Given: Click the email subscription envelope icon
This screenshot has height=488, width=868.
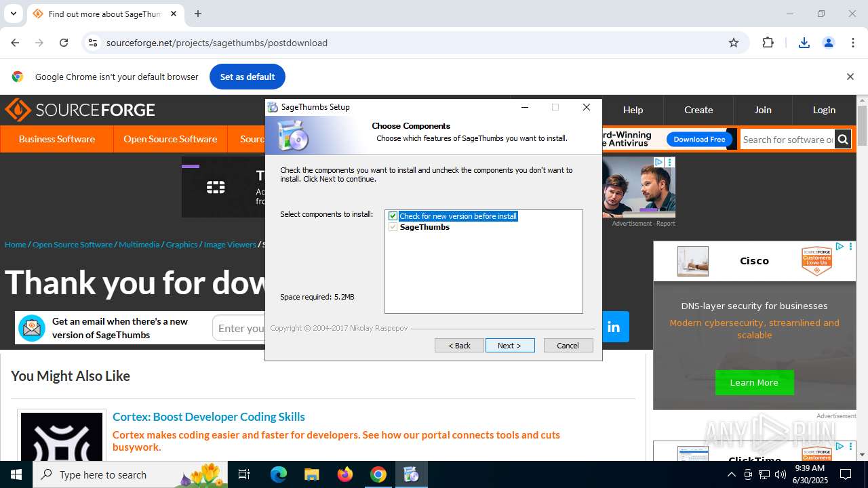Looking at the screenshot, I should (32, 328).
